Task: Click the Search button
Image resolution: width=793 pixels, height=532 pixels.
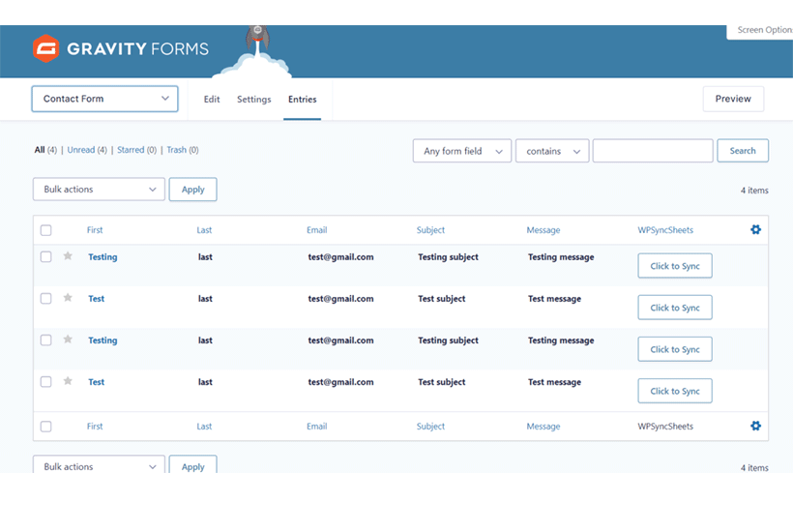Action: (x=743, y=151)
